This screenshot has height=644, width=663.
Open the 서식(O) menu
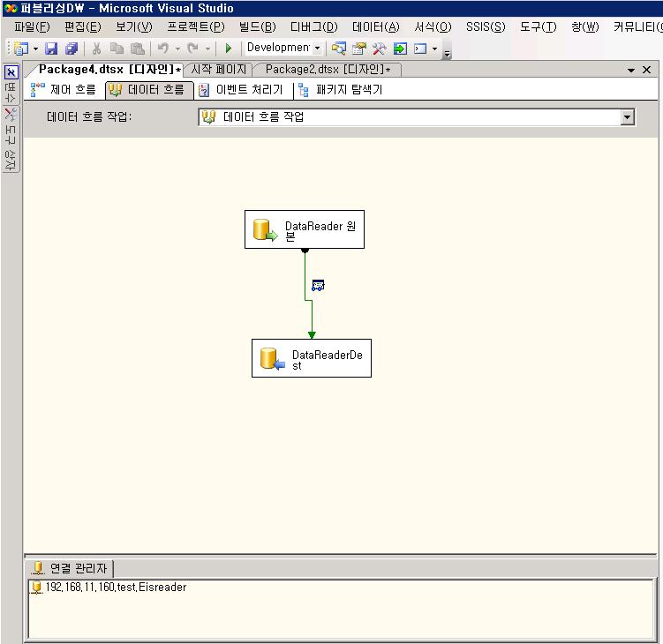(x=433, y=27)
